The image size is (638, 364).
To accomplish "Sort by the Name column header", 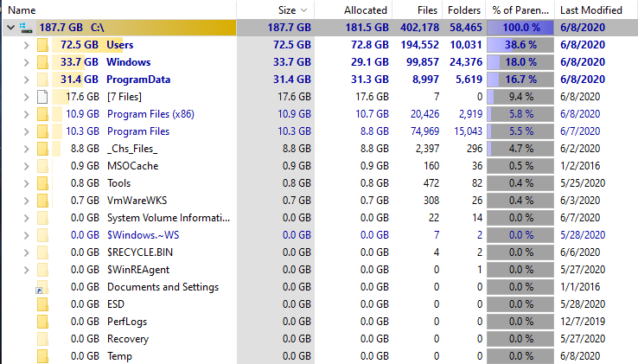I will point(118,10).
